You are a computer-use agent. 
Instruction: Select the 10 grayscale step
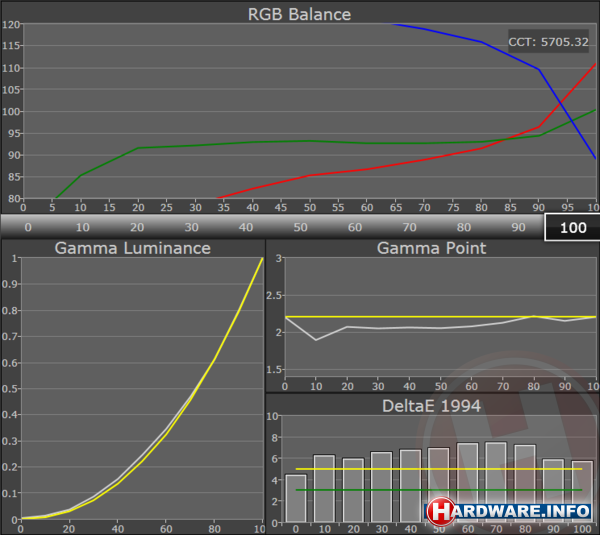81,227
